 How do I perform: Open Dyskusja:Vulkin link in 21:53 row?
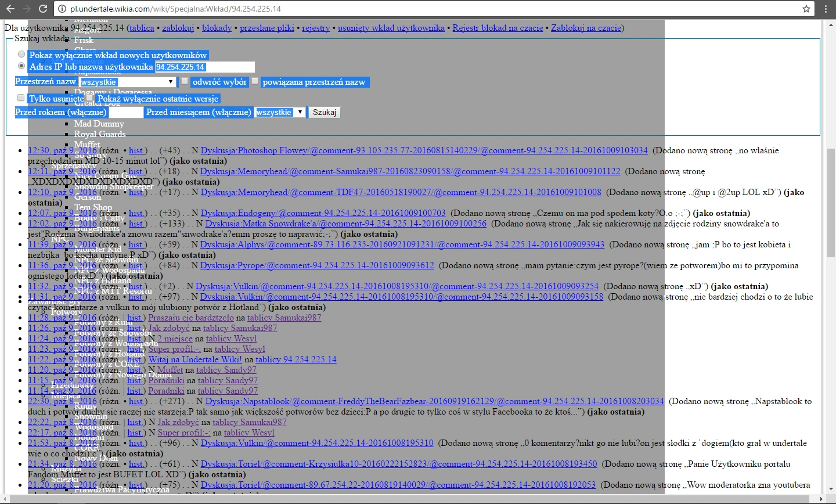[x=317, y=443]
